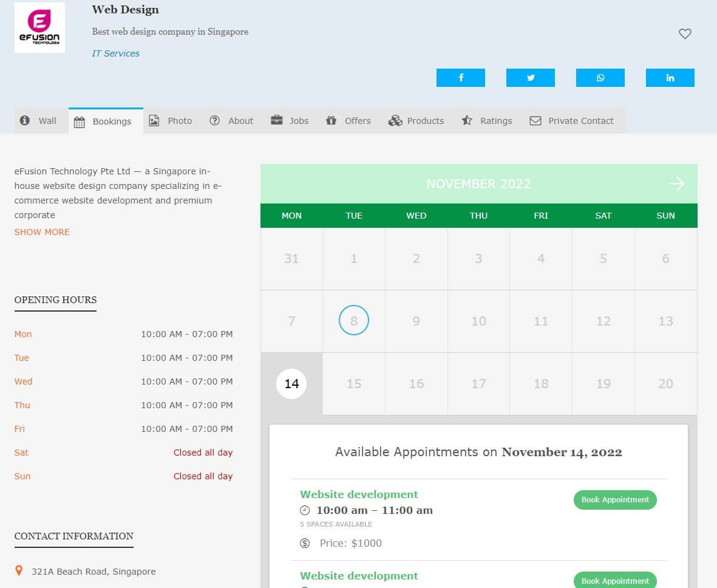Select November 13 on the calendar
This screenshot has height=588, width=717.
[666, 321]
